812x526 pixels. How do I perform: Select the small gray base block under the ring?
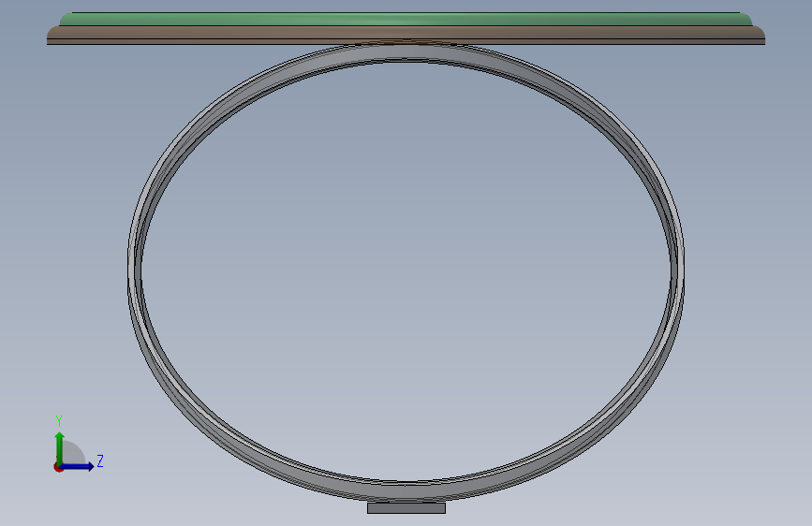click(x=406, y=508)
